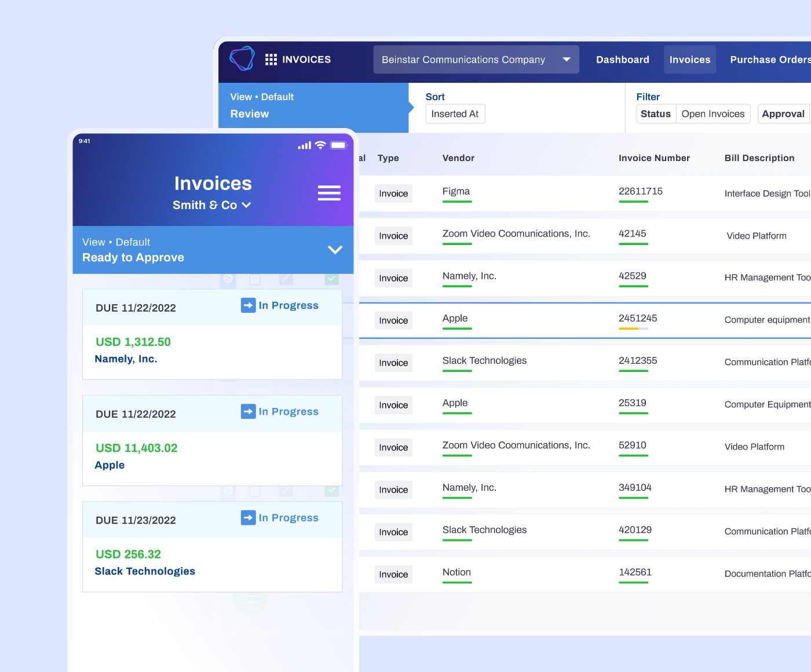
Task: Select the Invoices tab in top navigation
Action: 690,60
